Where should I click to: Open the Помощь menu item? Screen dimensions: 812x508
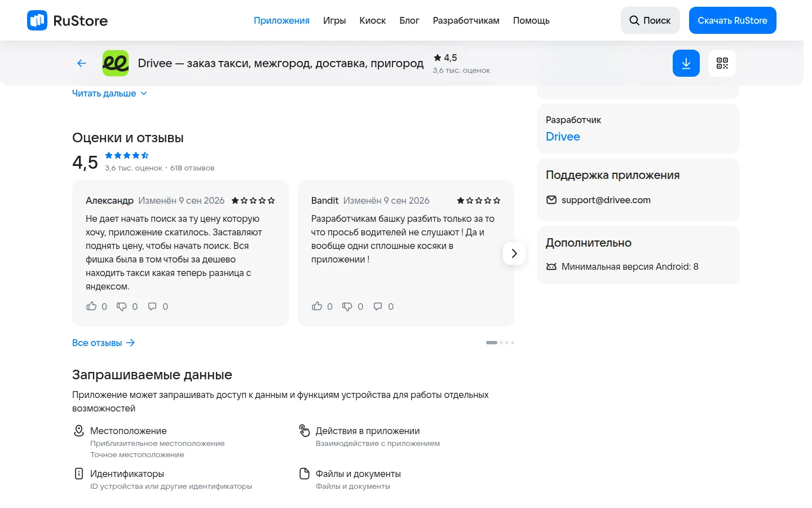[531, 20]
